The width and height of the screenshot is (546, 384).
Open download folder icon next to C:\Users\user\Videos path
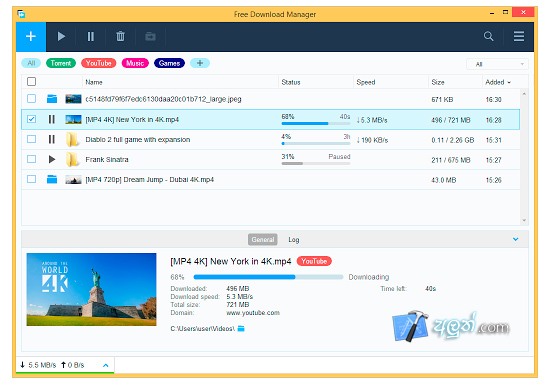(x=241, y=328)
